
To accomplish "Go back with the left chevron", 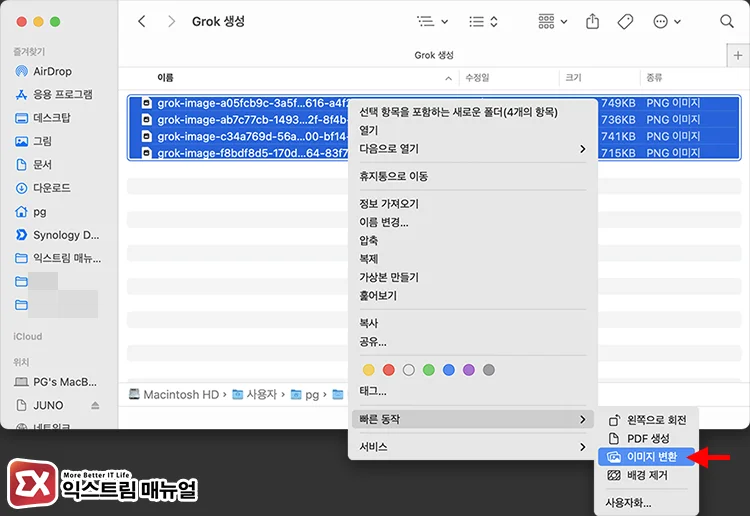I will (x=142, y=21).
